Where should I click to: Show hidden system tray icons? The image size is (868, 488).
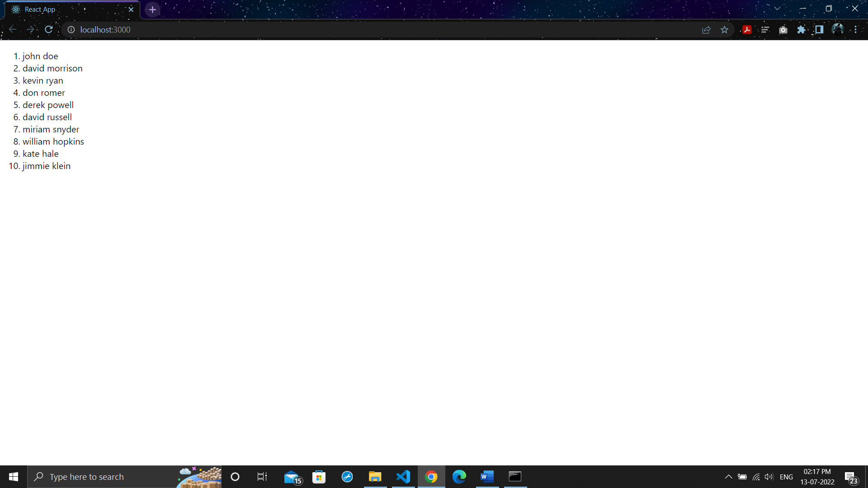click(x=728, y=477)
